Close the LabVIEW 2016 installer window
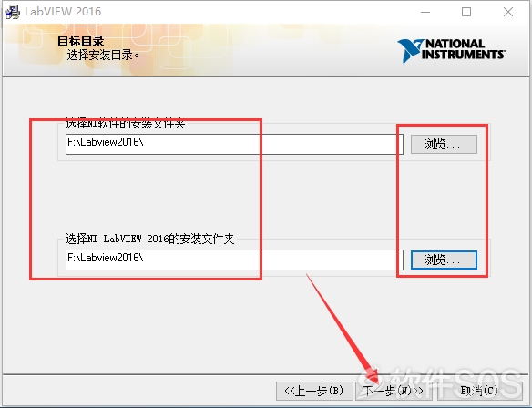Viewport: 532px width, 408px height. [508, 12]
